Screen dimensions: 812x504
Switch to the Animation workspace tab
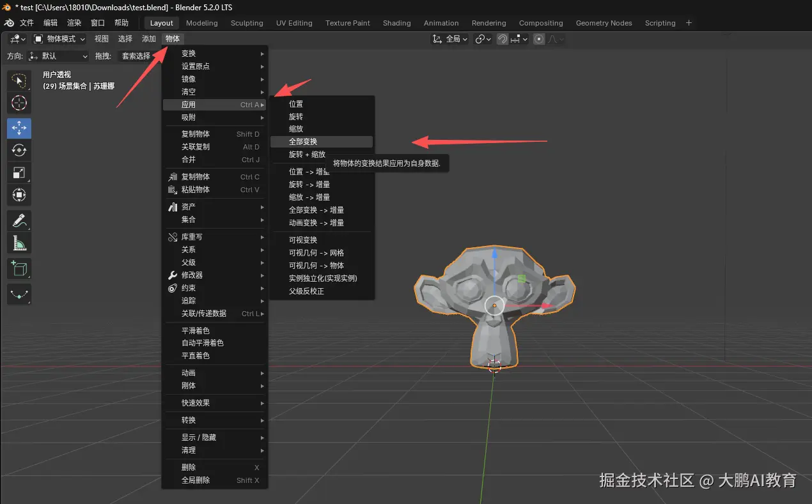tap(441, 23)
